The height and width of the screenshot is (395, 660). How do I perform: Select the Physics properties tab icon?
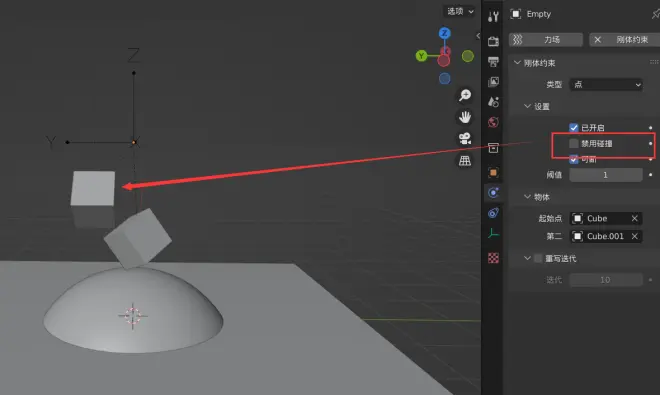493,192
